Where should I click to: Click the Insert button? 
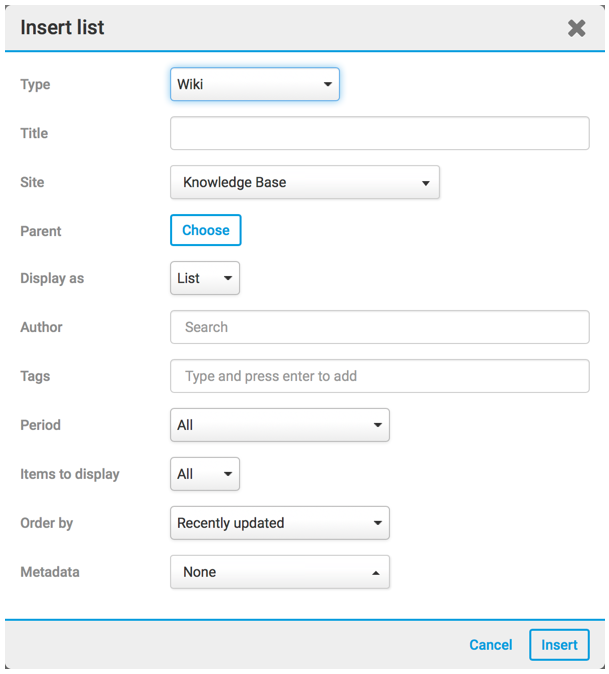pos(559,645)
